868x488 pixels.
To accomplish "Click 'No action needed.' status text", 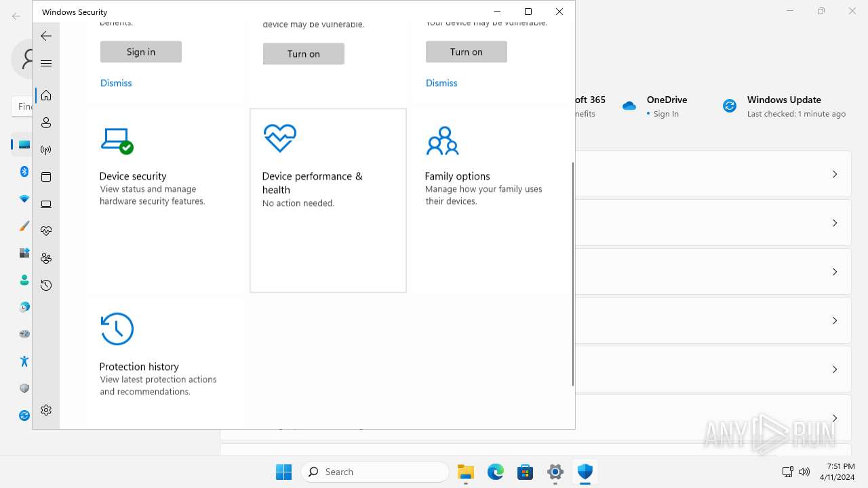I will pos(298,203).
